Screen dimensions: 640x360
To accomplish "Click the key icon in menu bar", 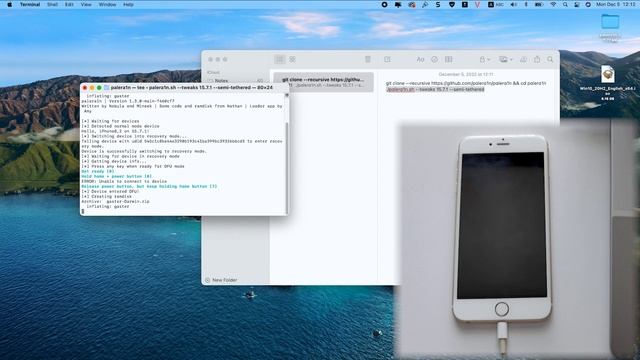I will pyautogui.click(x=425, y=4).
